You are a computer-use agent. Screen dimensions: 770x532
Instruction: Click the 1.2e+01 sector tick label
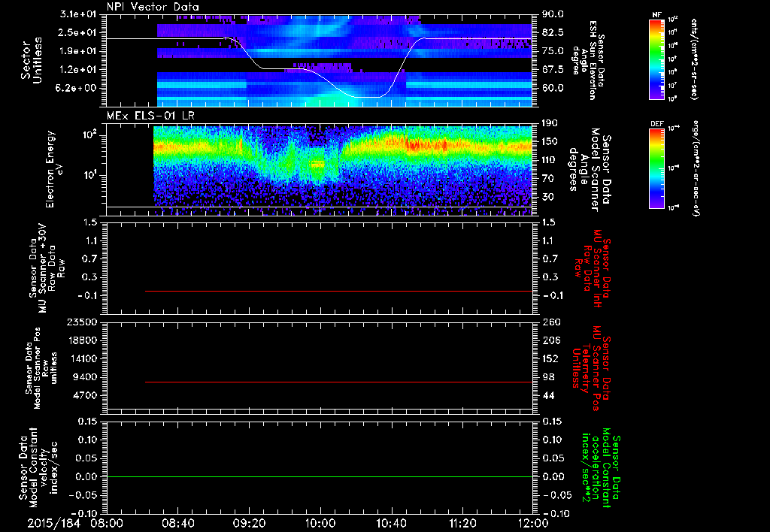click(x=78, y=70)
